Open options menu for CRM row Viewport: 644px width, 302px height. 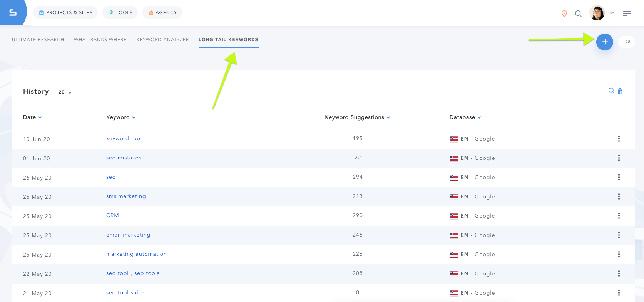click(x=619, y=216)
